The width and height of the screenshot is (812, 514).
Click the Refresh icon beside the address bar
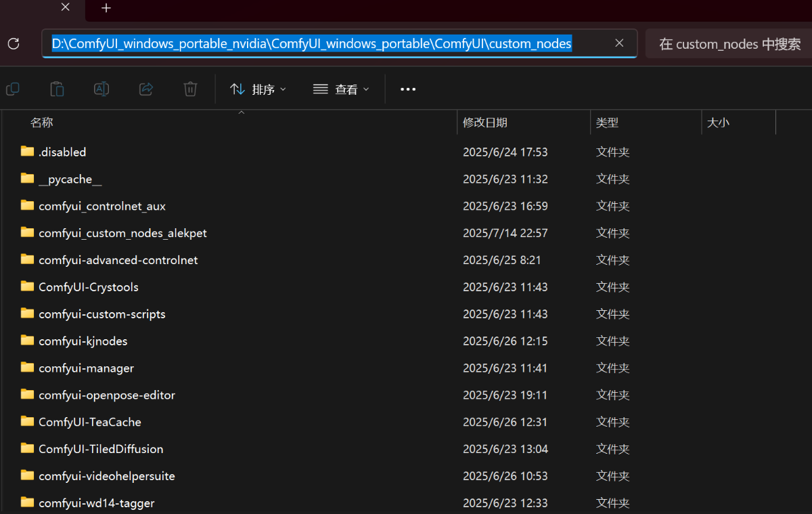[14, 43]
